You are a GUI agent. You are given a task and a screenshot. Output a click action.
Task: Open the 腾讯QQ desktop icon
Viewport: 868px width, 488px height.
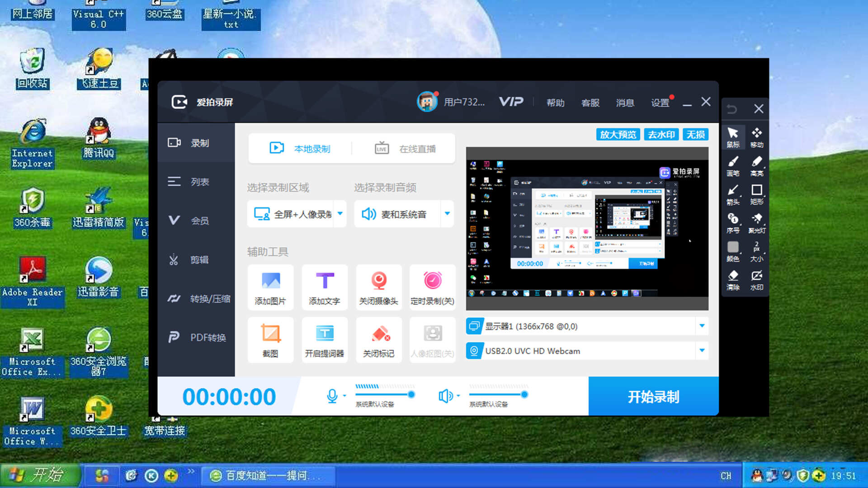pos(99,138)
